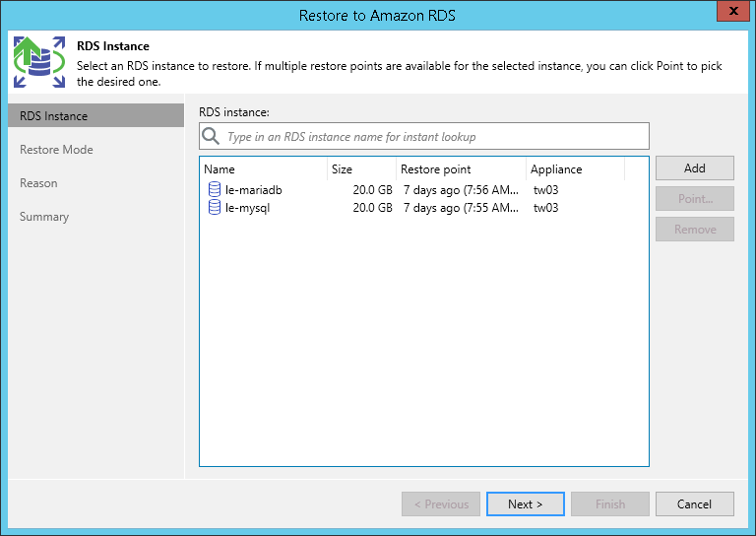Sort by the Name column header

(x=263, y=169)
